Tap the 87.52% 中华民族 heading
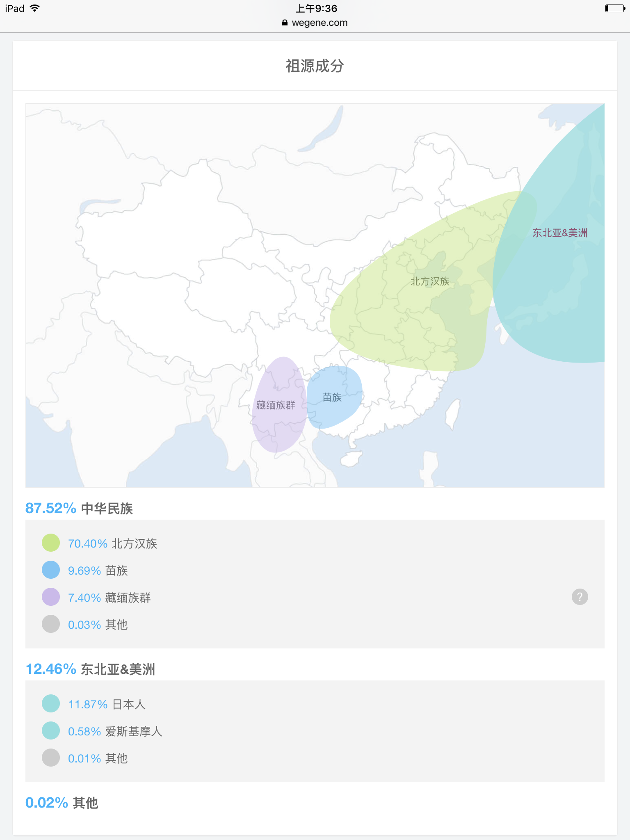This screenshot has width=630, height=840. [79, 508]
